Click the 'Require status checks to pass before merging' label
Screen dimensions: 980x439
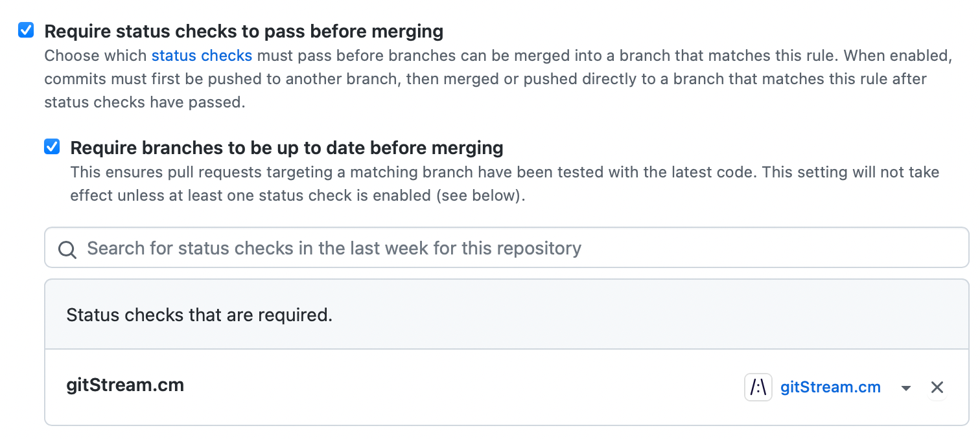(x=244, y=31)
